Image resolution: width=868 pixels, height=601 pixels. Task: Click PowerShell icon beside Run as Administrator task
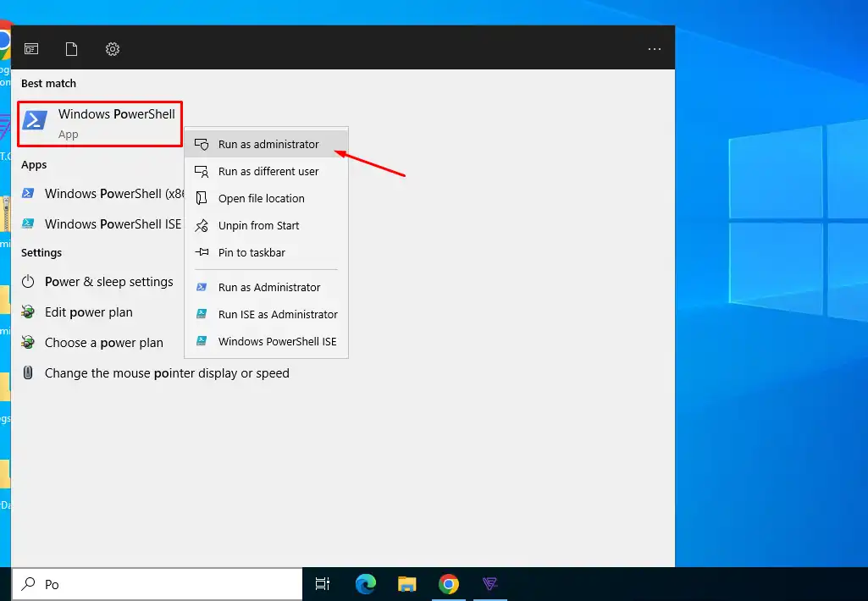click(x=202, y=287)
